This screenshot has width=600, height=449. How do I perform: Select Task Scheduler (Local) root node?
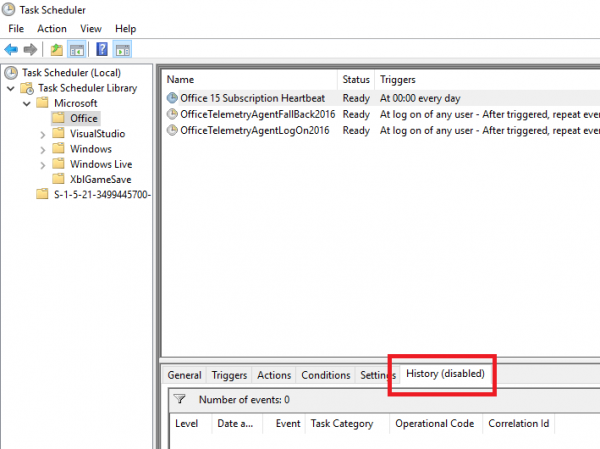coord(72,73)
